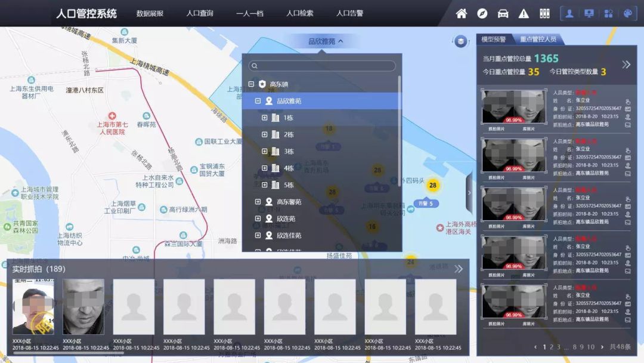This screenshot has height=363, width=644.
Task: Collapse right panel using side arrow handle
Action: [469, 193]
